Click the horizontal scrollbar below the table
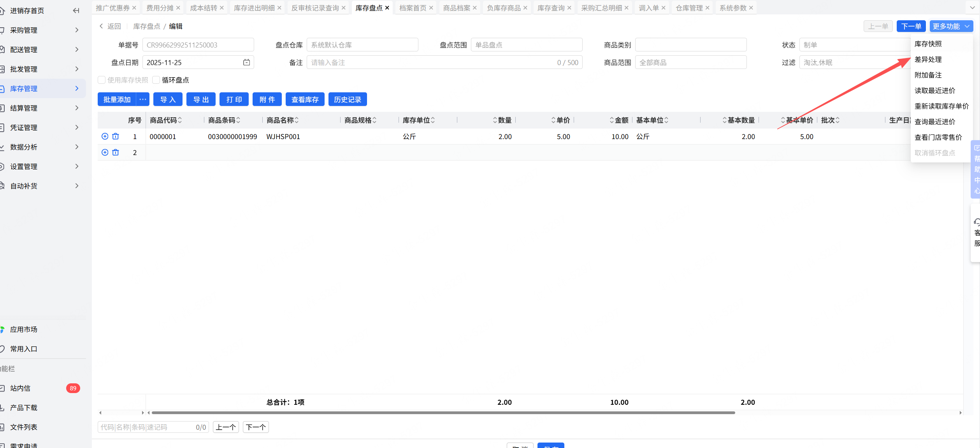This screenshot has height=448, width=980. [443, 413]
